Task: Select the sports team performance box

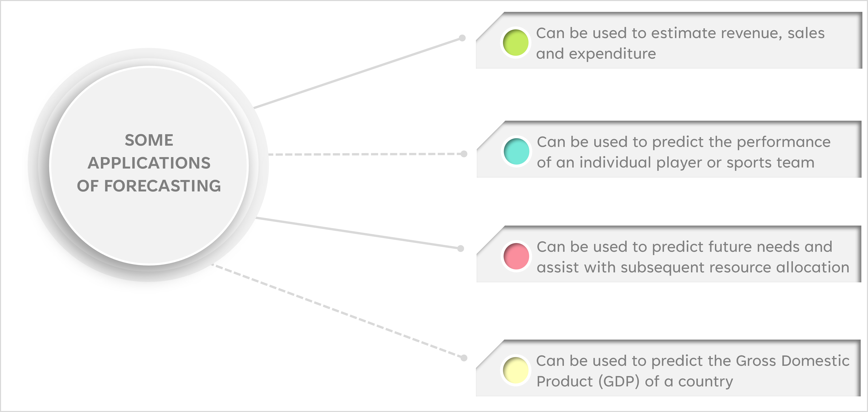Action: coord(669,149)
